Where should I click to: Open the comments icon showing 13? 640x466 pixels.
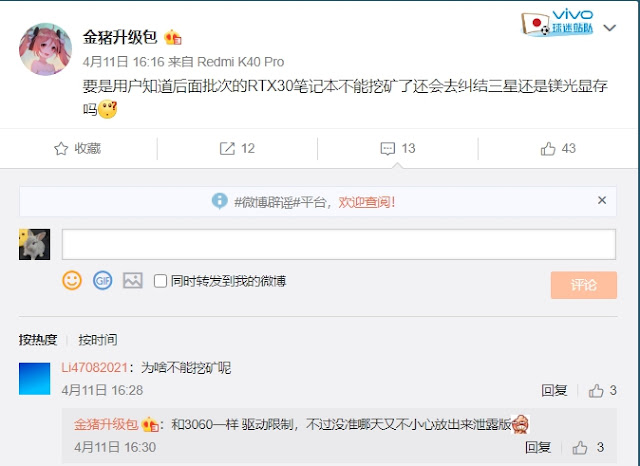pyautogui.click(x=387, y=149)
